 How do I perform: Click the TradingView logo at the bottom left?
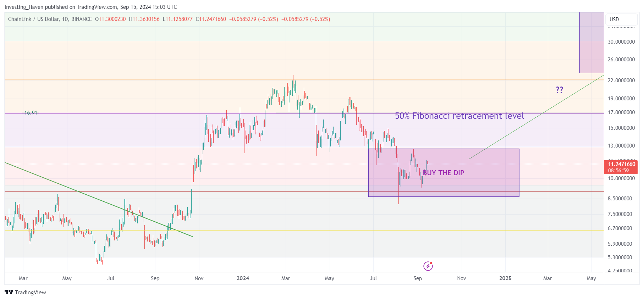click(x=25, y=292)
